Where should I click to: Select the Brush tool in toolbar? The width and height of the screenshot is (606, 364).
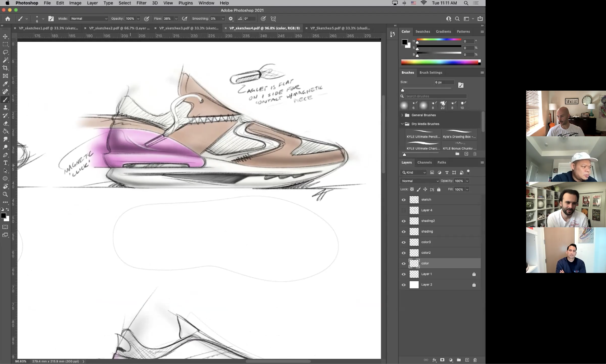click(x=5, y=99)
